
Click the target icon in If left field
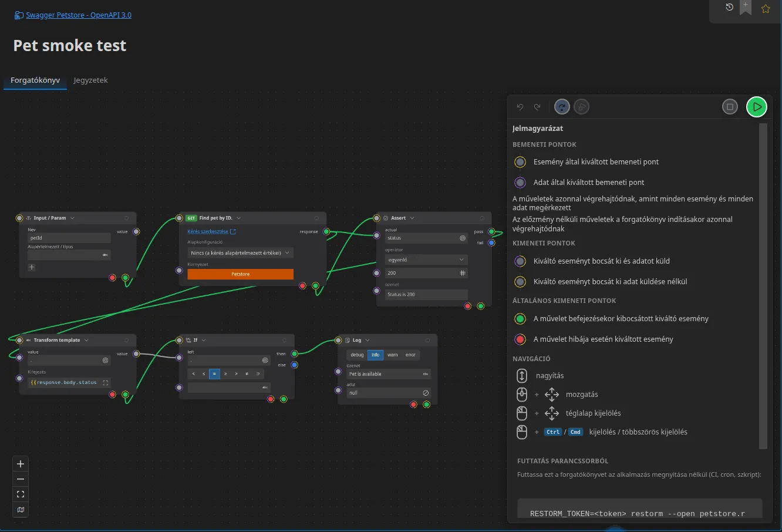tap(265, 361)
